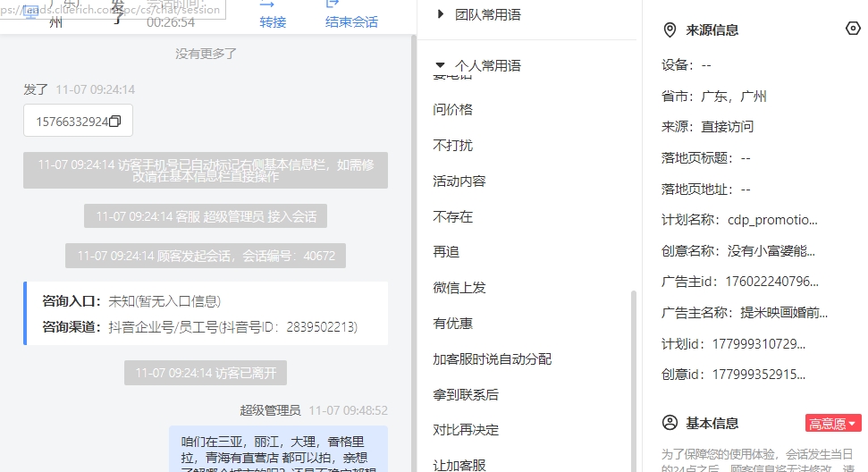The height and width of the screenshot is (472, 868).
Task: Click the 访客已离开 system message
Action: tap(206, 373)
